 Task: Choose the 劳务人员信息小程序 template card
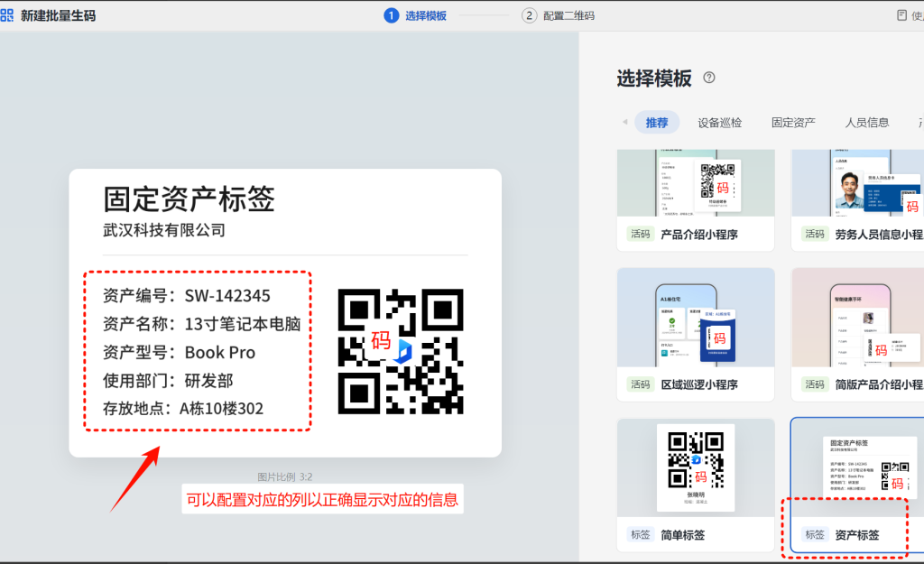pyautogui.click(x=857, y=200)
